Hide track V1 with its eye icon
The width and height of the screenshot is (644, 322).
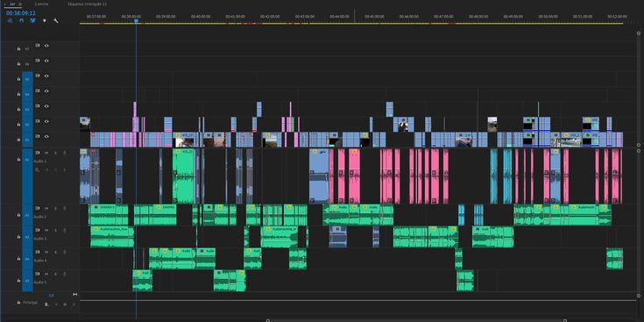click(x=46, y=136)
